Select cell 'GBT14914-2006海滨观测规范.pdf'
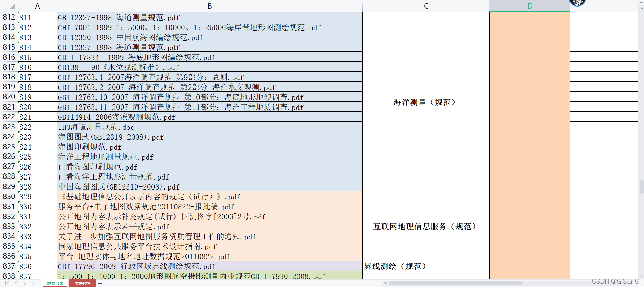 [x=210, y=117]
